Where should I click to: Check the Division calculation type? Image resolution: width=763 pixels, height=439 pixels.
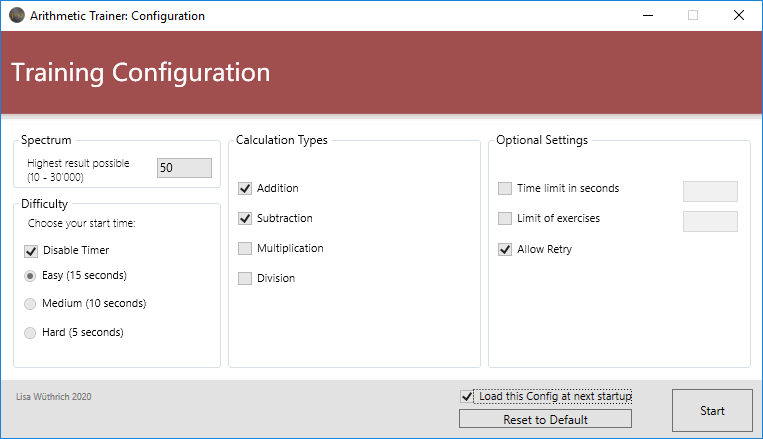pyautogui.click(x=245, y=278)
